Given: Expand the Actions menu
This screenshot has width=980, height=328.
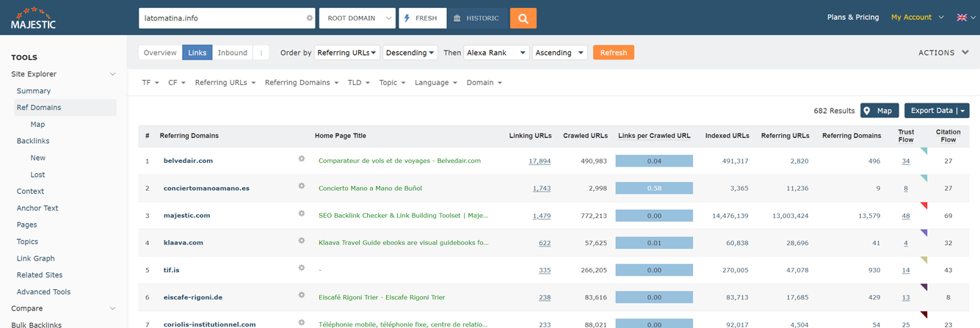Looking at the screenshot, I should [x=944, y=53].
